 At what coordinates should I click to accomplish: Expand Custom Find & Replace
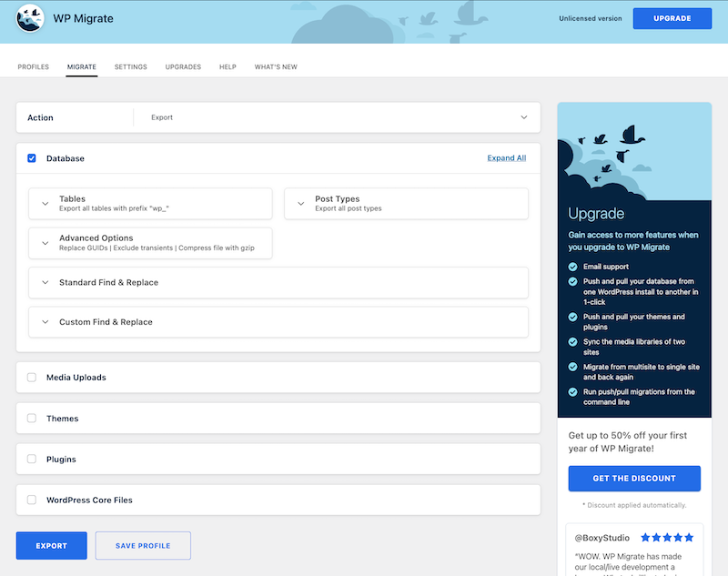(45, 321)
